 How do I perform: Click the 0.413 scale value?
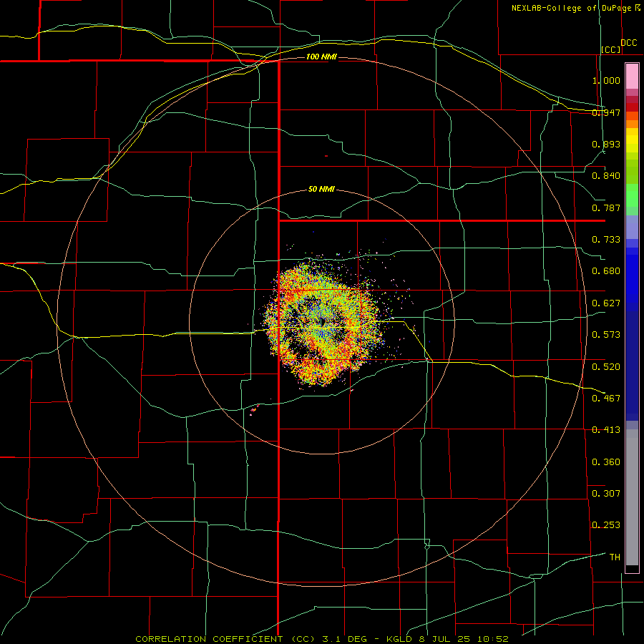tap(606, 430)
